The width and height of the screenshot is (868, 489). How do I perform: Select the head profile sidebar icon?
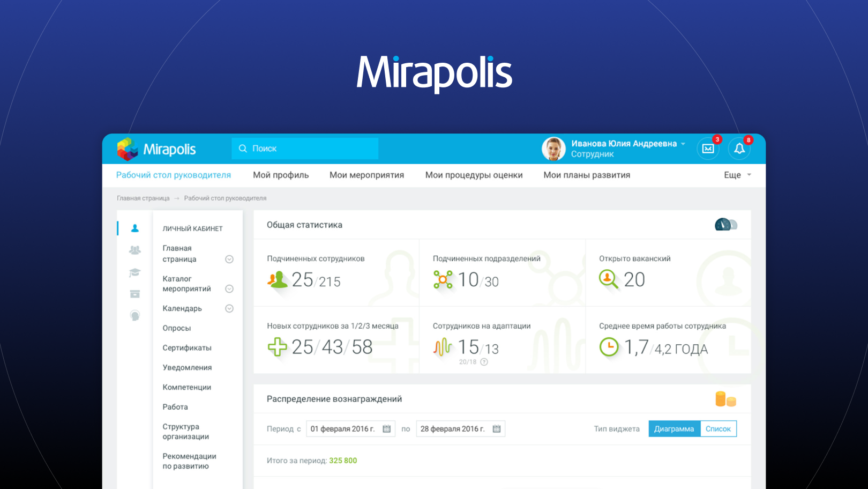[x=135, y=316]
